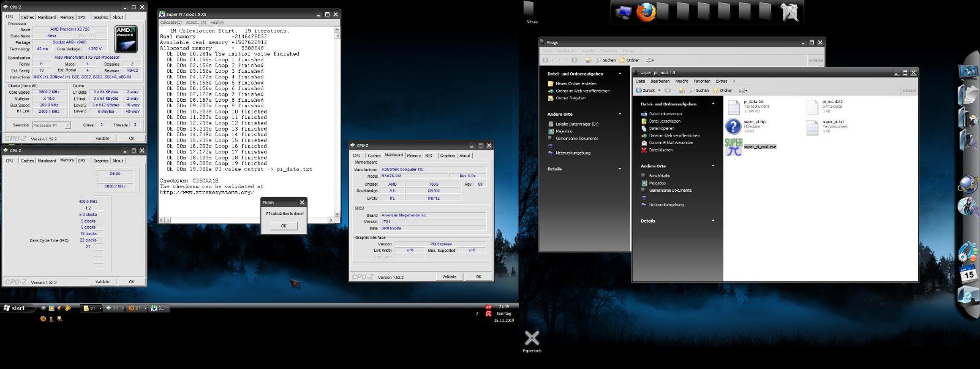Click Datei löschen red X icon

click(x=644, y=150)
